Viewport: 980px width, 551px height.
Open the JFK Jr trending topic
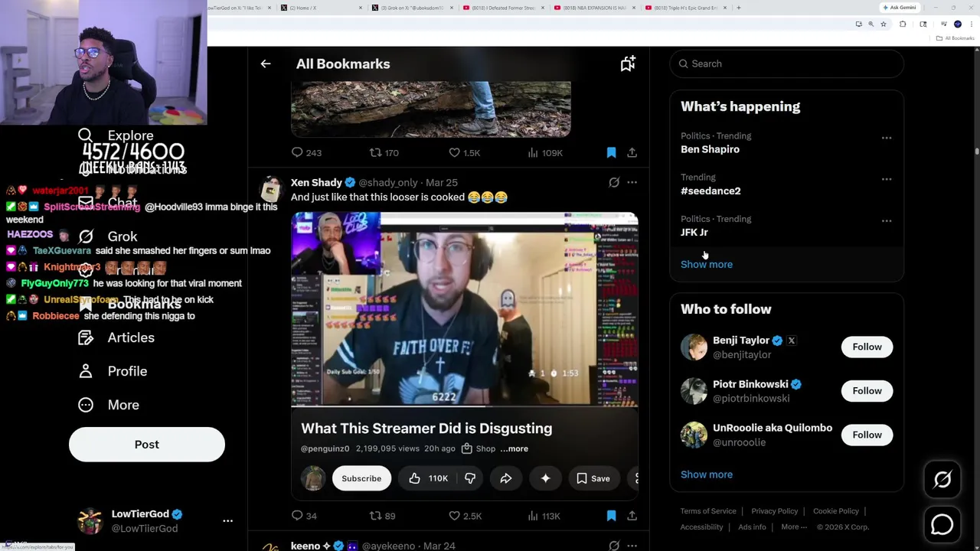pyautogui.click(x=694, y=232)
